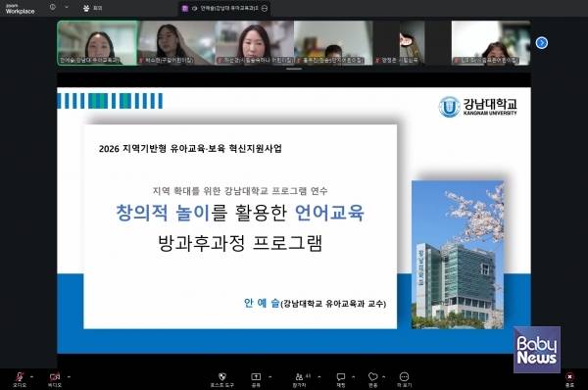588x390 pixels.
Task: Open the More (three dots) menu
Action: coord(404,376)
